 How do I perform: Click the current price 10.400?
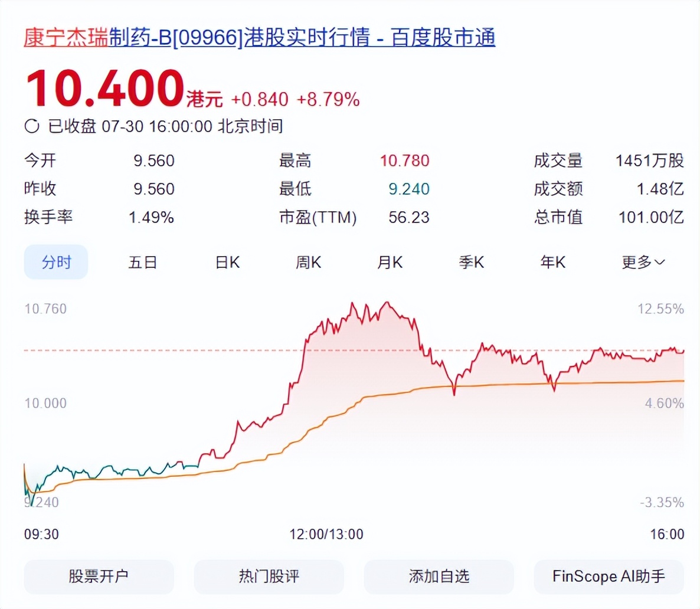(x=105, y=89)
